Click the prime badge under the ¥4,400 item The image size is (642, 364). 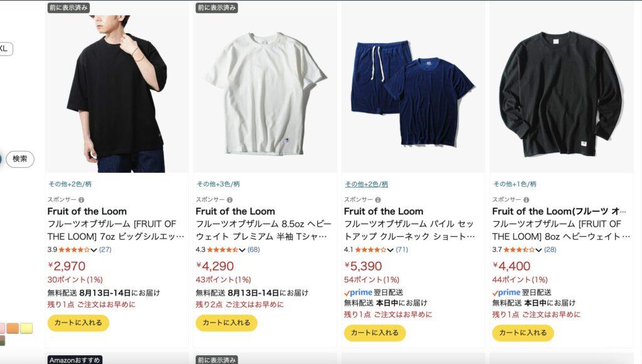(x=507, y=293)
